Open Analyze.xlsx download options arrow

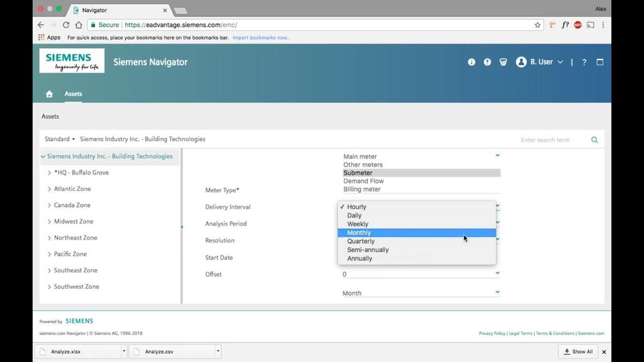pyautogui.click(x=124, y=352)
